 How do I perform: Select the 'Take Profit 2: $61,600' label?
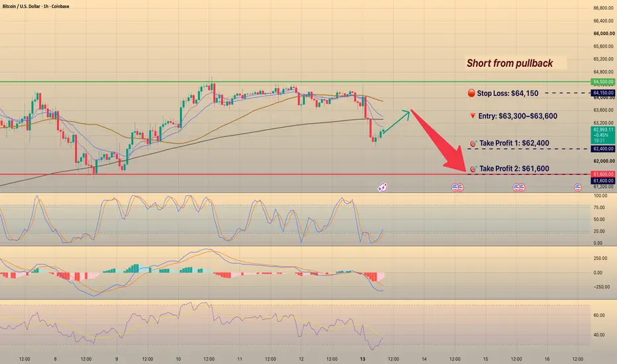tap(514, 168)
